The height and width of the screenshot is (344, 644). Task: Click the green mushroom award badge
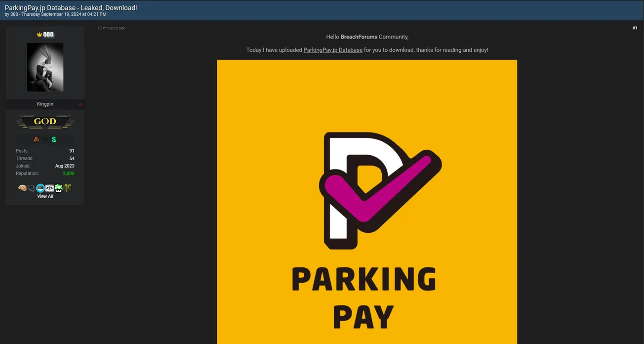click(58, 188)
